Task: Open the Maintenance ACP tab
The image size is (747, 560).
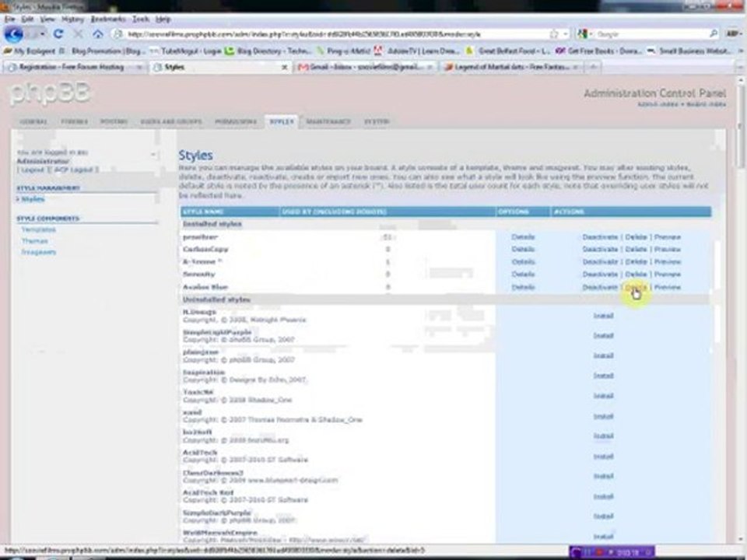Action: point(328,122)
